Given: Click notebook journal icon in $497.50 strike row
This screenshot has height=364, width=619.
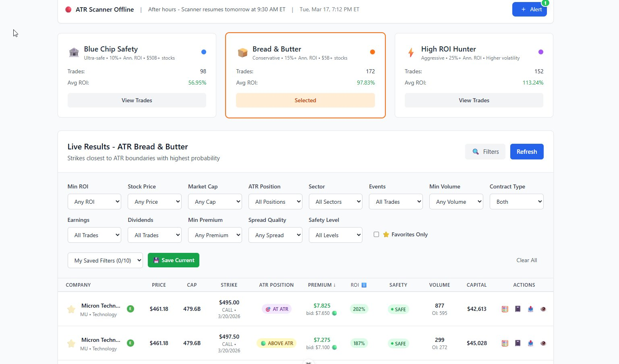Looking at the screenshot, I should [x=518, y=343].
